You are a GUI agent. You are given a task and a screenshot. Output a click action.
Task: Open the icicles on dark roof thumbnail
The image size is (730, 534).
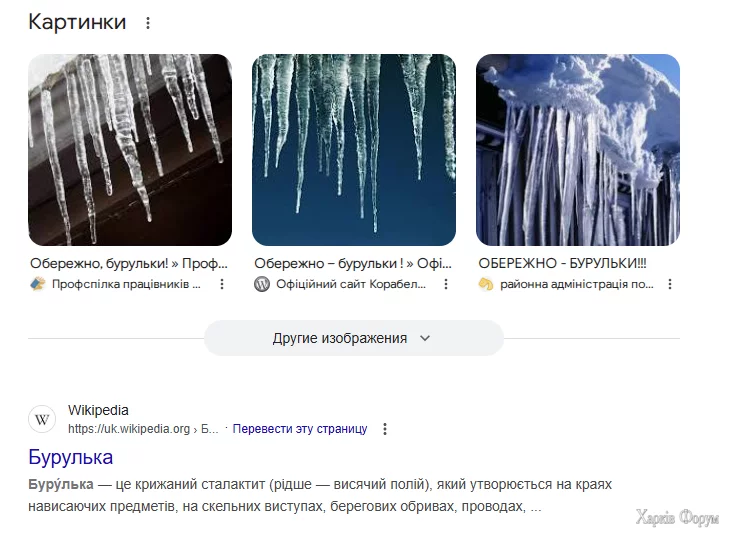(x=130, y=150)
